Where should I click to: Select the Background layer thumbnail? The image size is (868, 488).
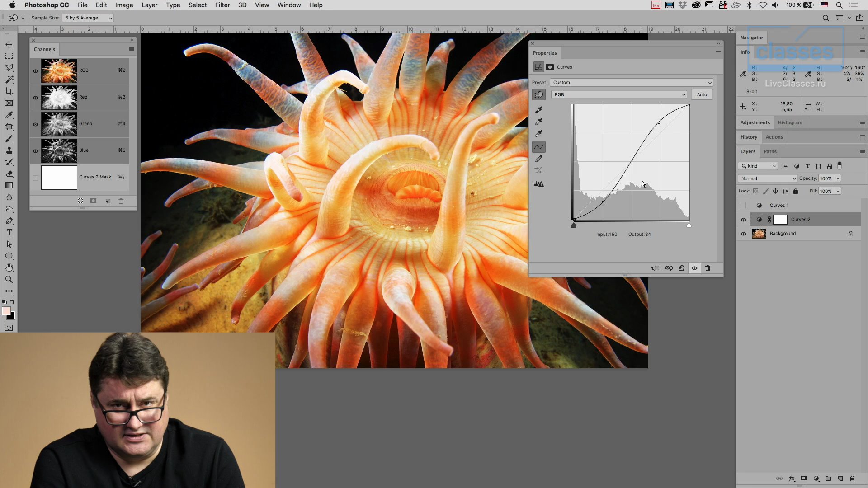click(x=759, y=234)
